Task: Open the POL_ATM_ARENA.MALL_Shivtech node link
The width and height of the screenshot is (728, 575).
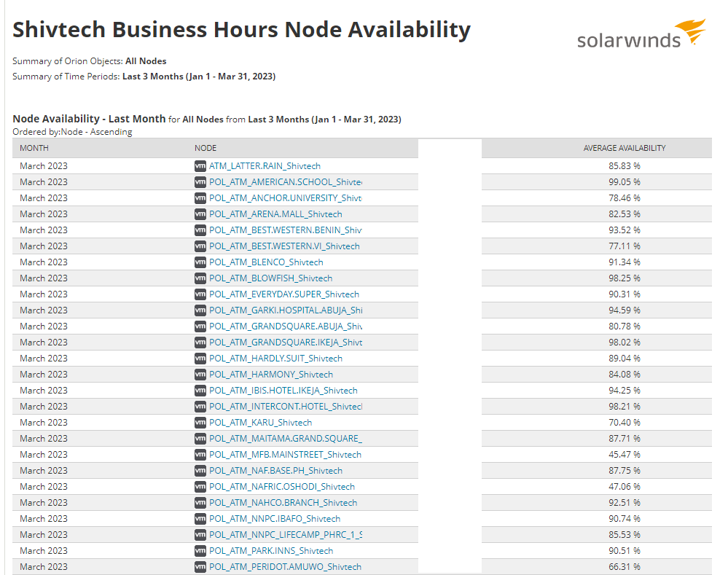Action: coord(275,214)
